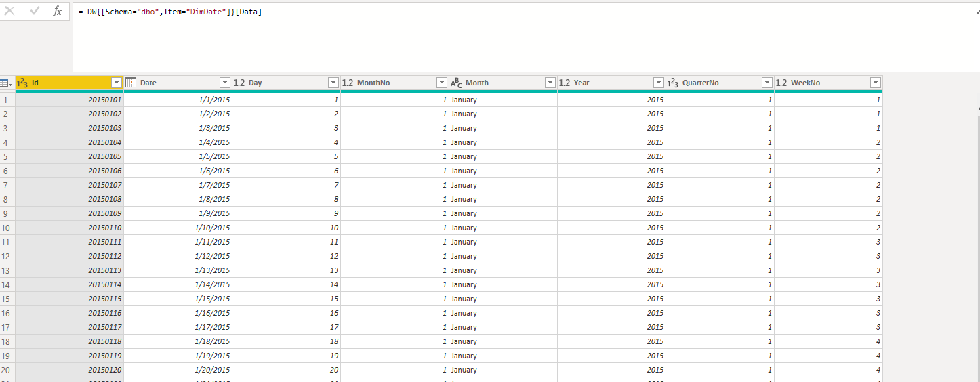
Task: Confirm formula with checkmark icon
Action: coord(35,11)
